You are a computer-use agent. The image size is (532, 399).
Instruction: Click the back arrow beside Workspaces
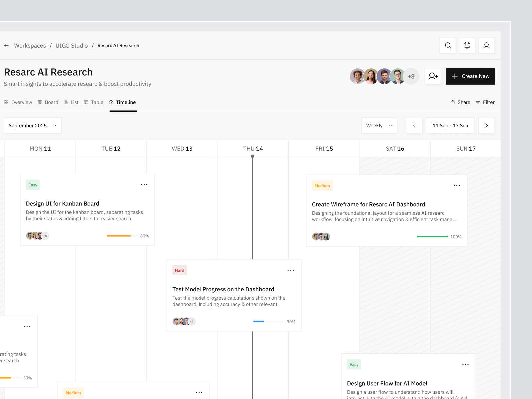coord(6,46)
